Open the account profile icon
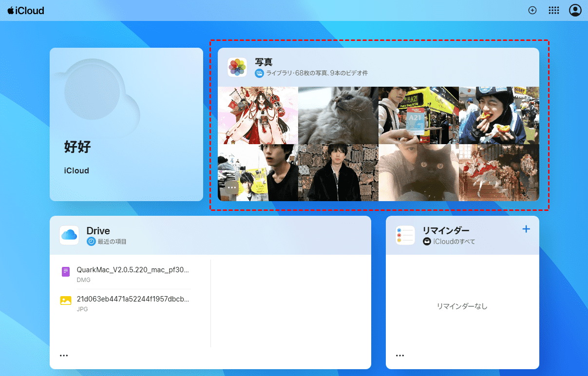 point(575,10)
